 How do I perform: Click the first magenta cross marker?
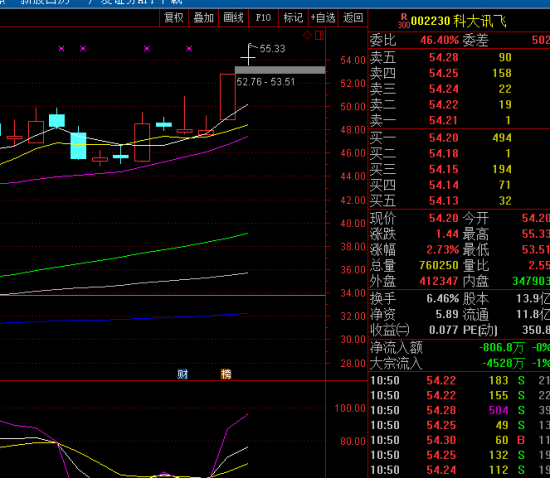[61, 48]
